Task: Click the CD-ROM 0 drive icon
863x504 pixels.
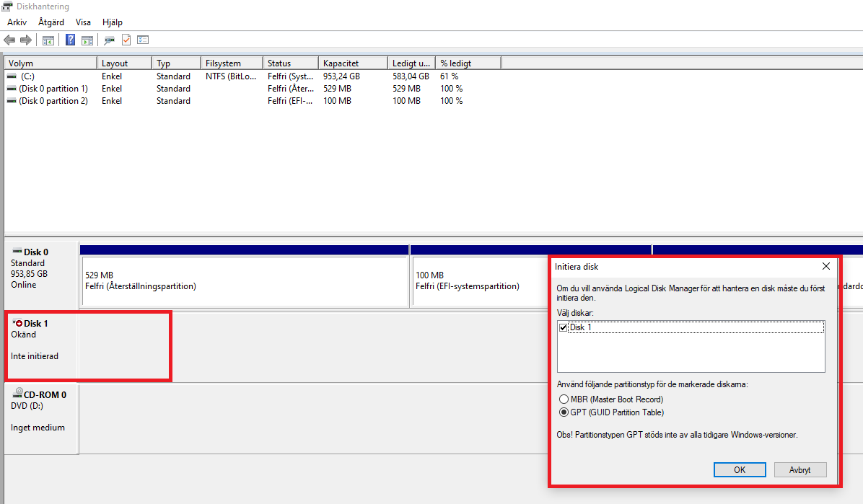Action: 17,394
